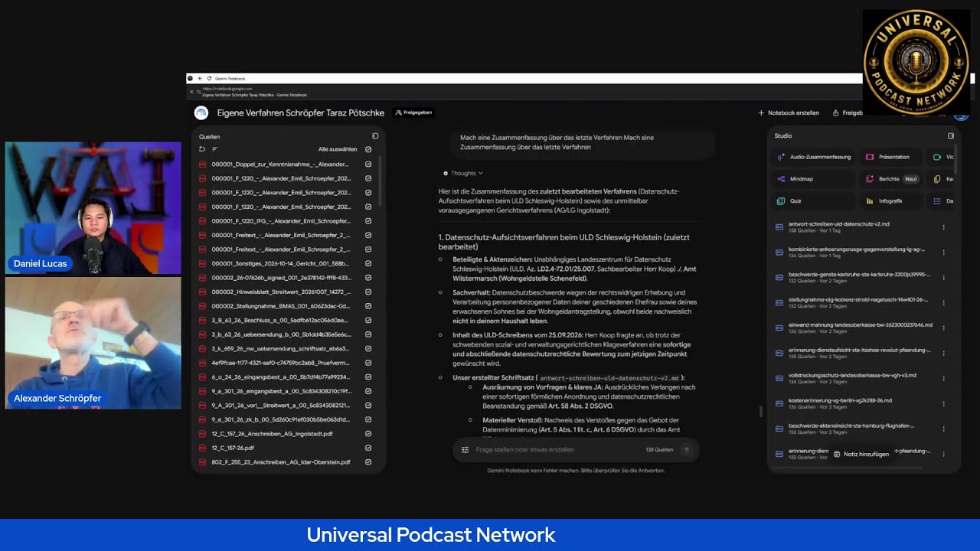Uncheck source 12_C_157-26.pdf checkbox
The width and height of the screenshot is (980, 551).
coord(368,448)
